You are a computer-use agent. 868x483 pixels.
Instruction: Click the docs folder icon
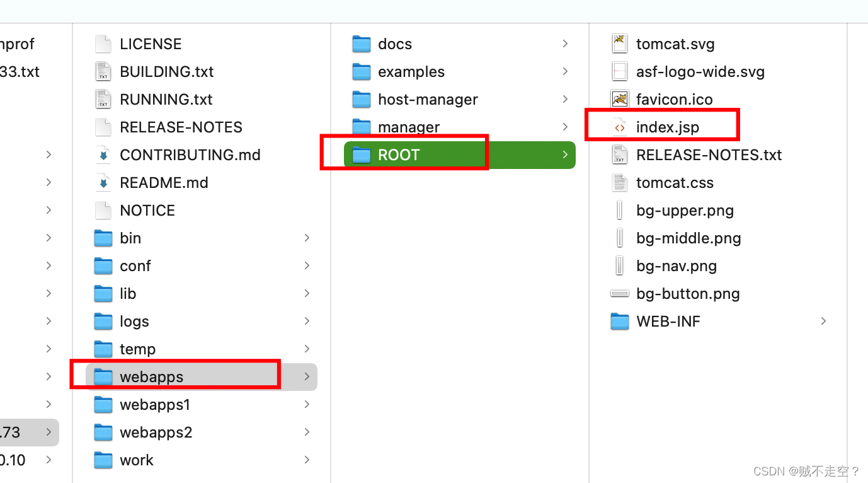pyautogui.click(x=362, y=44)
